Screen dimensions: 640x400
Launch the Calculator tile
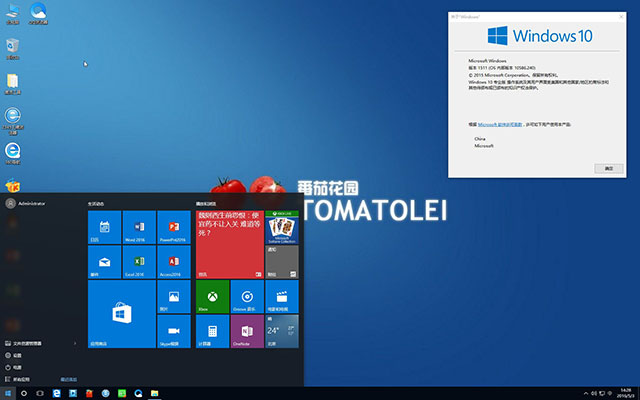point(211,331)
